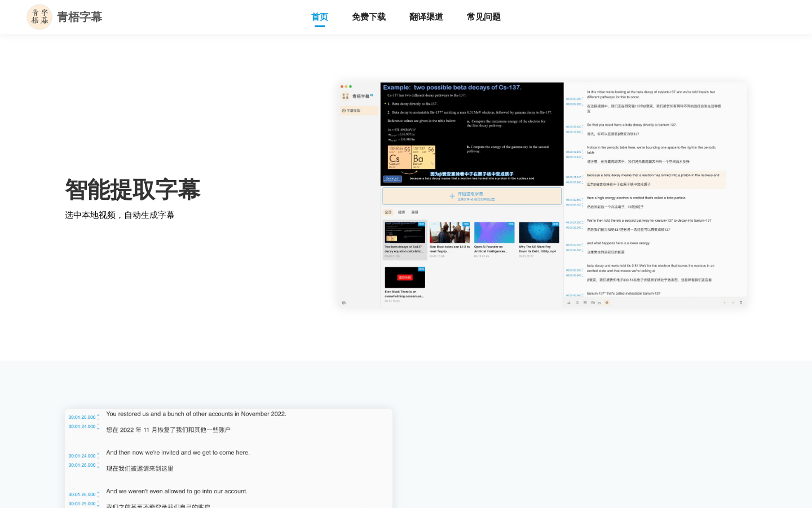This screenshot has height=508, width=812.
Task: Click the undo arrow in the subtitle panel
Action: coord(725,303)
